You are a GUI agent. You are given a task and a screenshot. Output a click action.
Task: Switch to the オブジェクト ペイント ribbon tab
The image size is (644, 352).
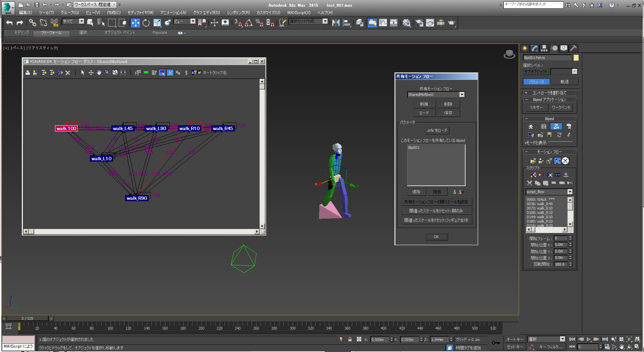(119, 33)
